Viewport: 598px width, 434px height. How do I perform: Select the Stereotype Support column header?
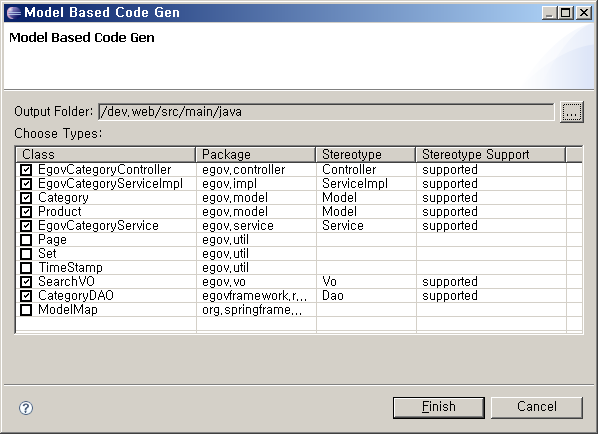click(491, 154)
